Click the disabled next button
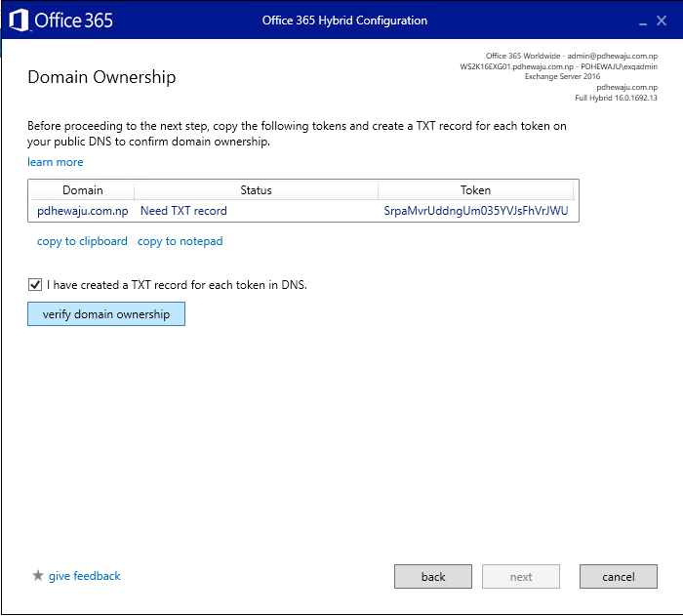 (x=521, y=576)
